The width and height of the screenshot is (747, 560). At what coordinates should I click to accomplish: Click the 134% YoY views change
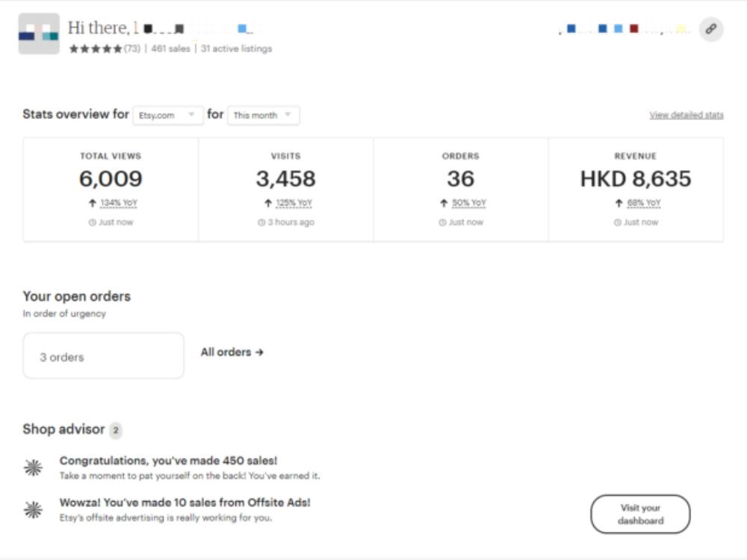(x=119, y=203)
